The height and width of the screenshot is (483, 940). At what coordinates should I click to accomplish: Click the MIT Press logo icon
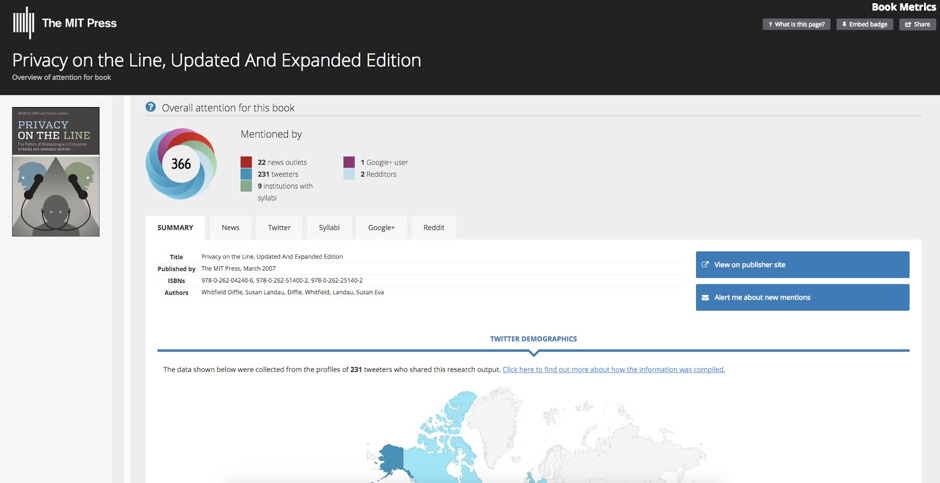tap(23, 23)
